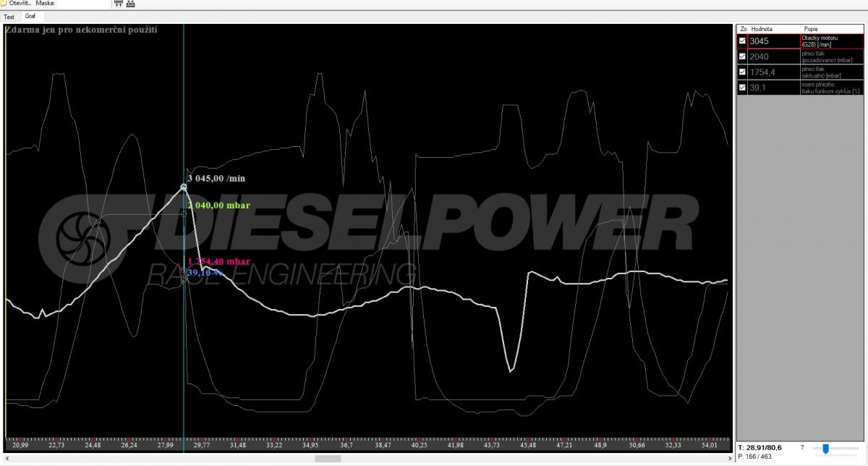Click the horizontal scrollbar thumb under graph
The width and height of the screenshot is (868, 466).
(328, 459)
